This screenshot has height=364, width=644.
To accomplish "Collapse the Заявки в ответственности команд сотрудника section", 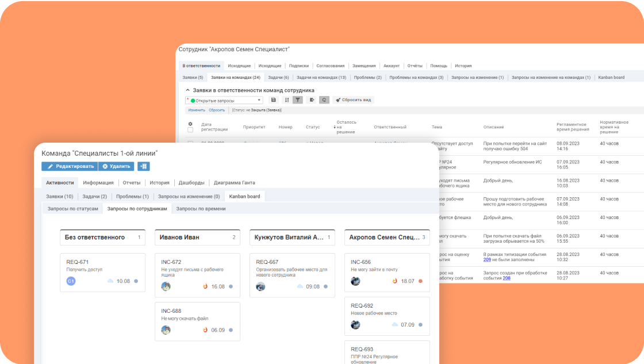I will point(187,90).
